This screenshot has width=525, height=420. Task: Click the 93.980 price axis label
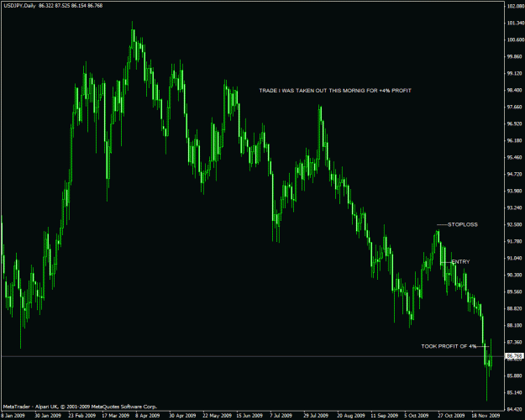[x=515, y=191]
